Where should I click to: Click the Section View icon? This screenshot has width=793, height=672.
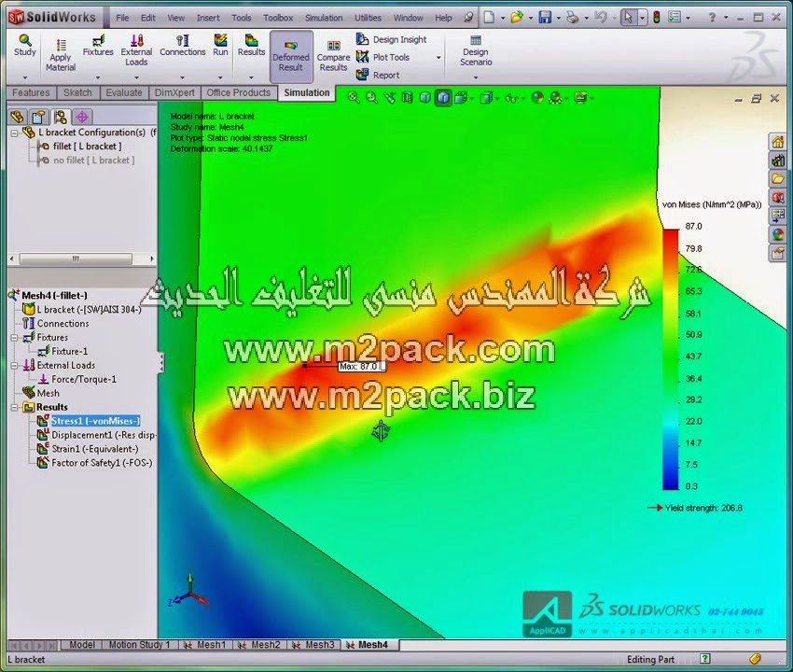(407, 98)
